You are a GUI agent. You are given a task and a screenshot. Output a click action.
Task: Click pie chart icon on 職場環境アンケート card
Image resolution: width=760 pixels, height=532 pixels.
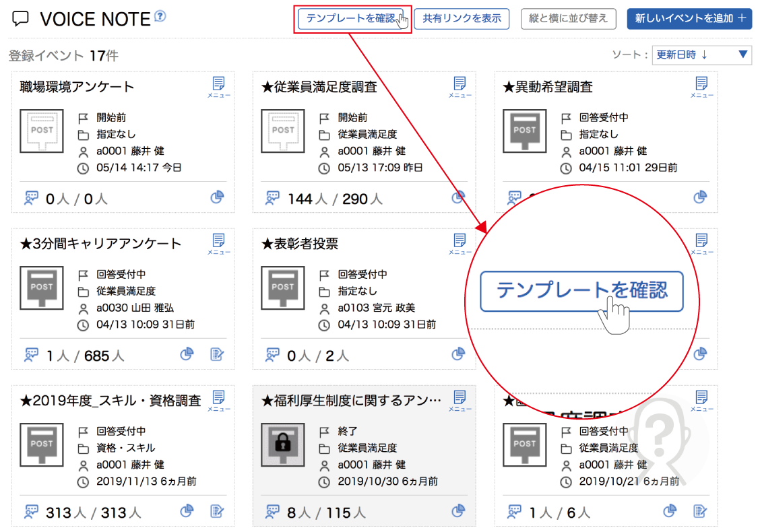217,197
